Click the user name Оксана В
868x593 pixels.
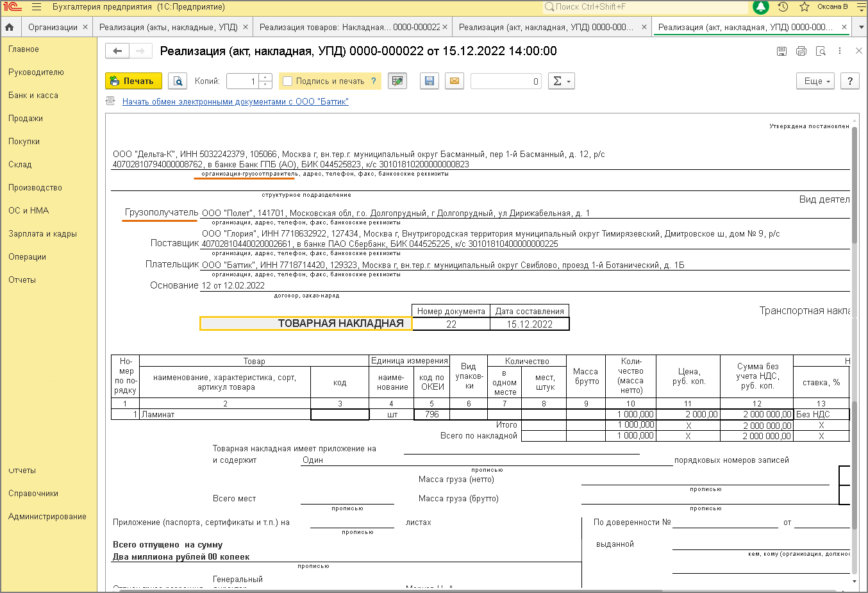coord(832,7)
